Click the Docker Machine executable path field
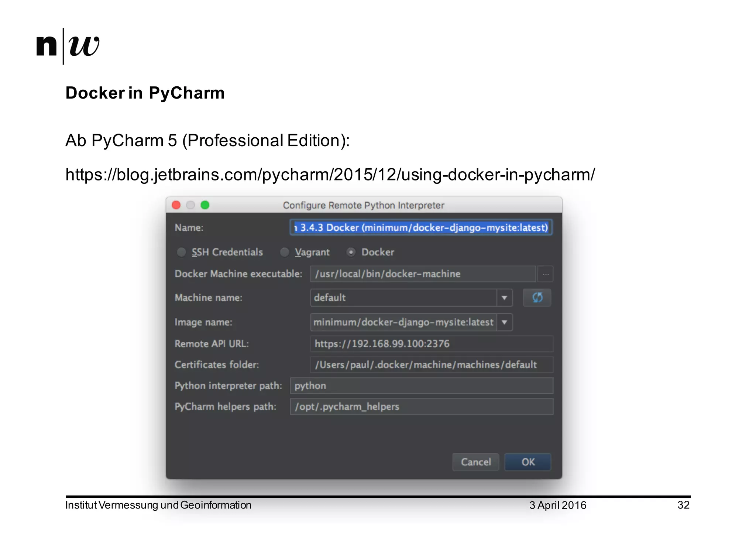 click(x=423, y=274)
